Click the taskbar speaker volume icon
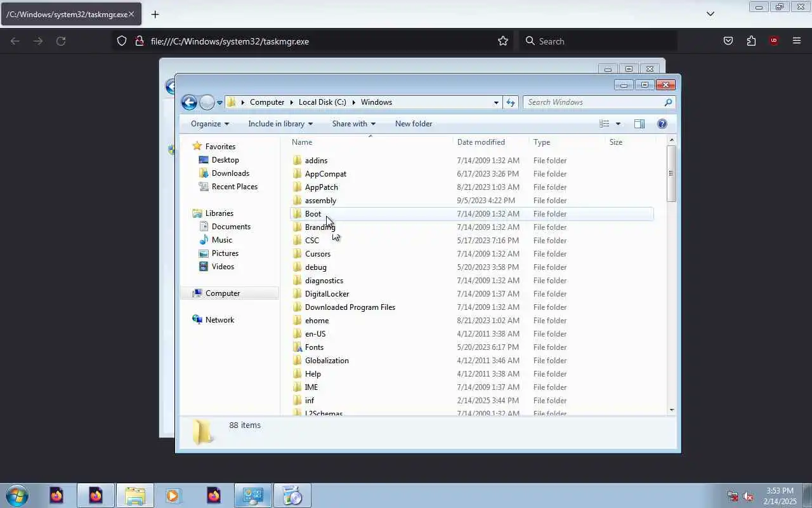The width and height of the screenshot is (812, 508). [x=748, y=496]
